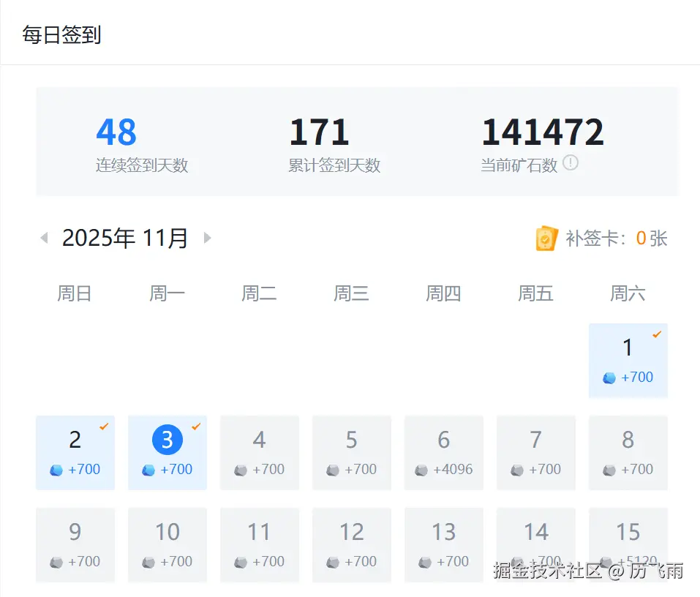
Task: Click the checkmark on November 2
Action: pyautogui.click(x=104, y=425)
